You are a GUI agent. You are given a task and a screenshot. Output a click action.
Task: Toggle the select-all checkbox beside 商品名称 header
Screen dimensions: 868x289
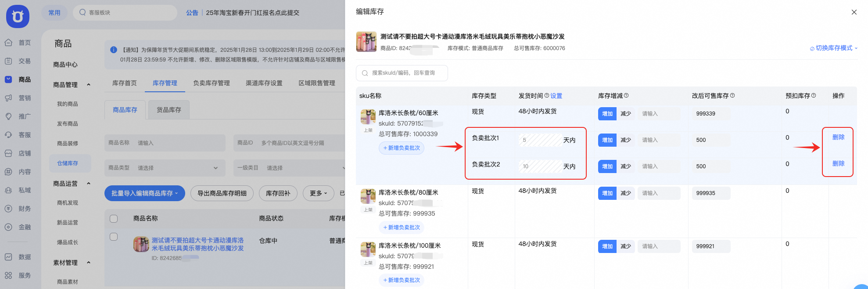tap(114, 218)
